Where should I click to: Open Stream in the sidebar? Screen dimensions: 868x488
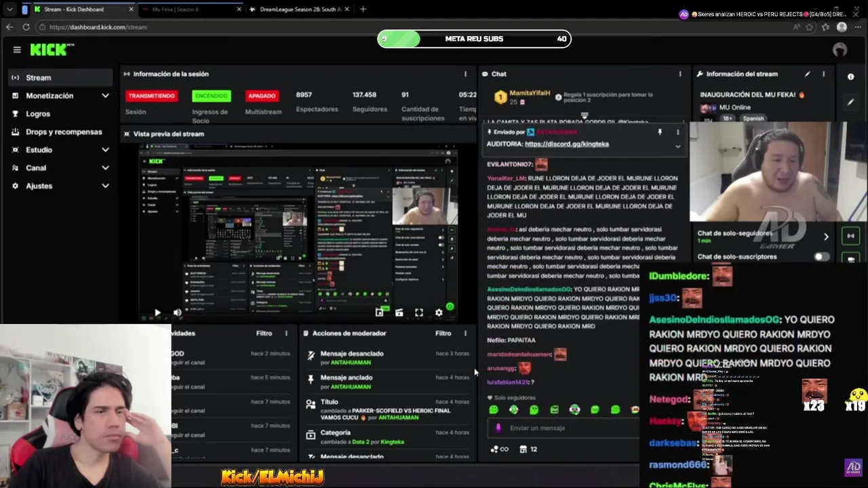click(60, 77)
